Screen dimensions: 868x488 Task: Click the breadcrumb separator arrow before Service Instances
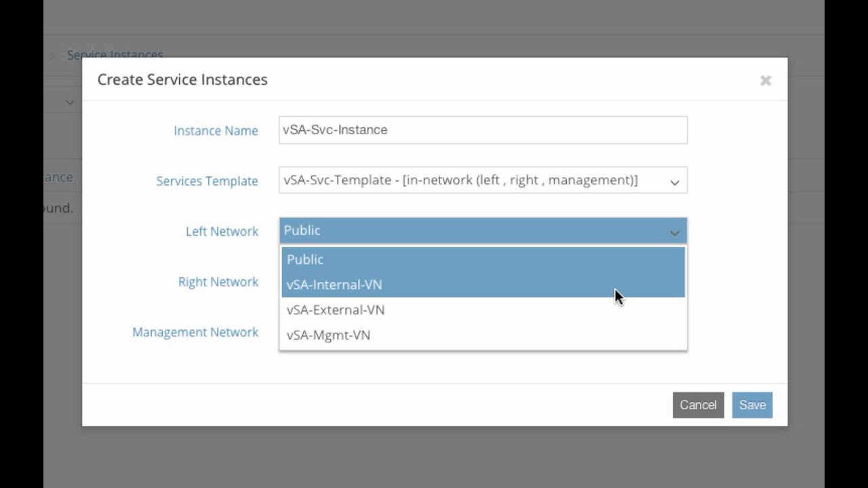click(52, 56)
